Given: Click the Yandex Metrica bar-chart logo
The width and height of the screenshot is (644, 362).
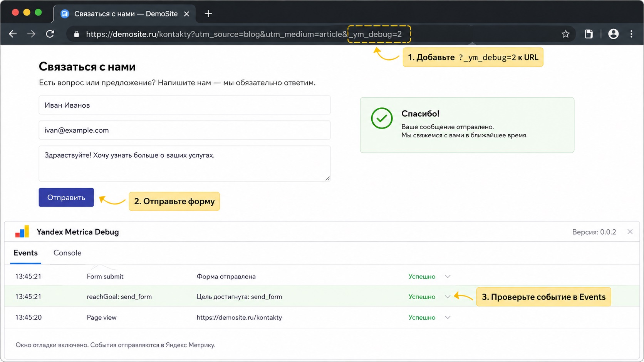Looking at the screenshot, I should click(x=22, y=232).
